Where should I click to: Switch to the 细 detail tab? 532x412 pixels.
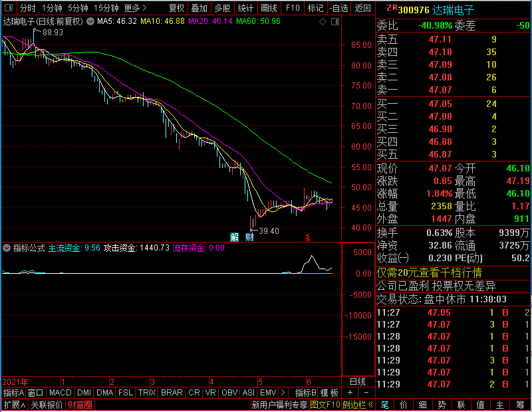coord(422,405)
